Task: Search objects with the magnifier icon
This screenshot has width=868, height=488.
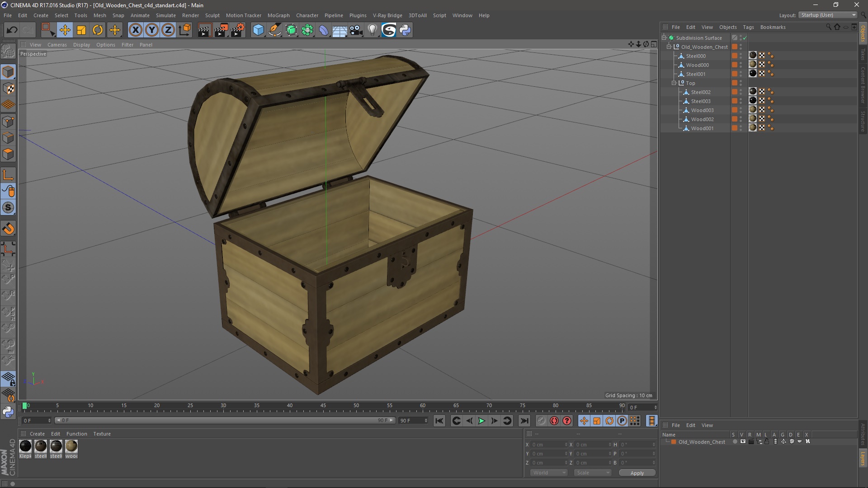Action: pyautogui.click(x=828, y=27)
